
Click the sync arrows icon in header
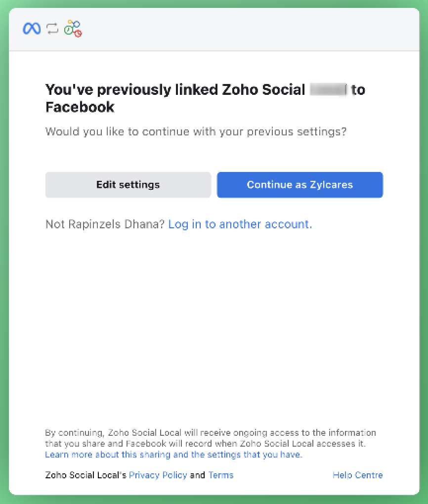52,29
